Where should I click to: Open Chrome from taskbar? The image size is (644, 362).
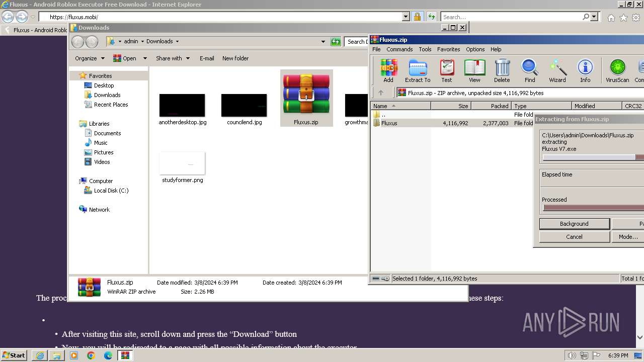coord(91,355)
